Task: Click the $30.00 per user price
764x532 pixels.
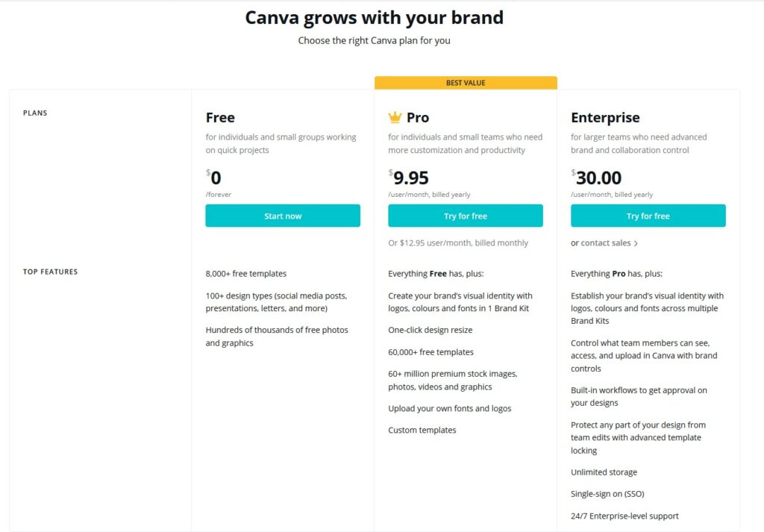Action: click(597, 179)
